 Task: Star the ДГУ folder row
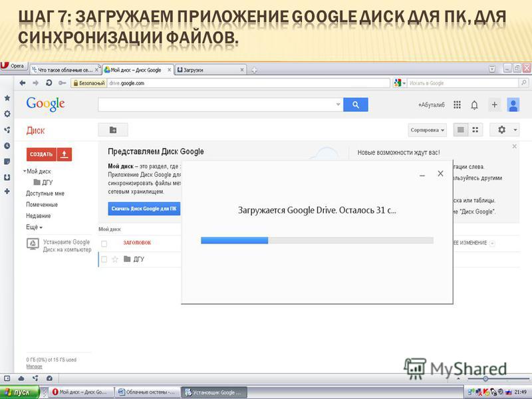[x=115, y=259]
